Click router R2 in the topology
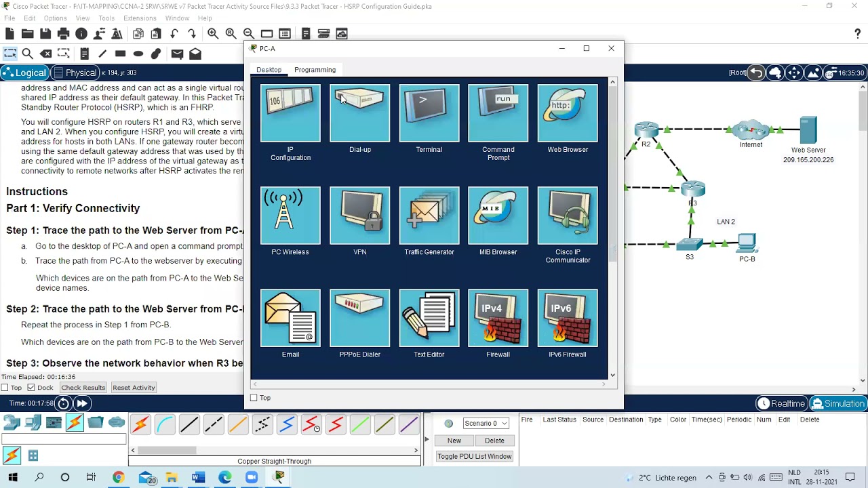Screen dimensions: 868x488 coord(646,129)
